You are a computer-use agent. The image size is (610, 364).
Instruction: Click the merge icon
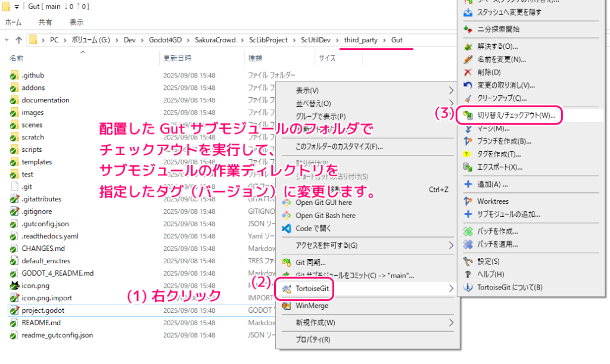coord(468,129)
